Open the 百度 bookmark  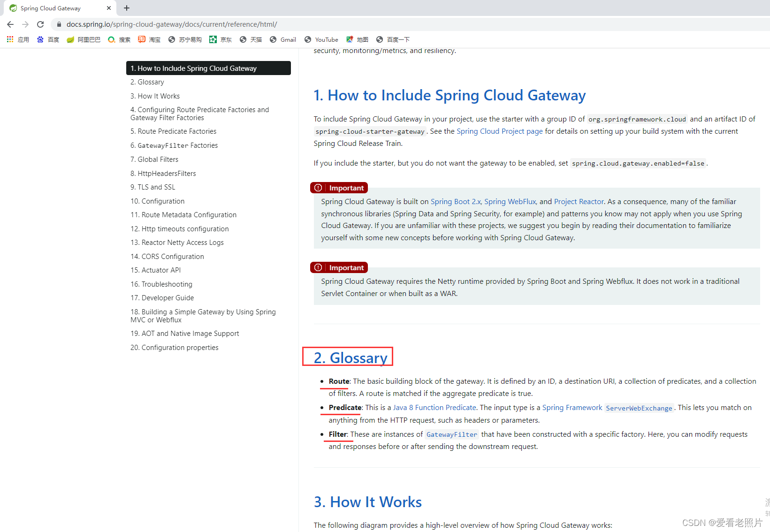pyautogui.click(x=48, y=39)
